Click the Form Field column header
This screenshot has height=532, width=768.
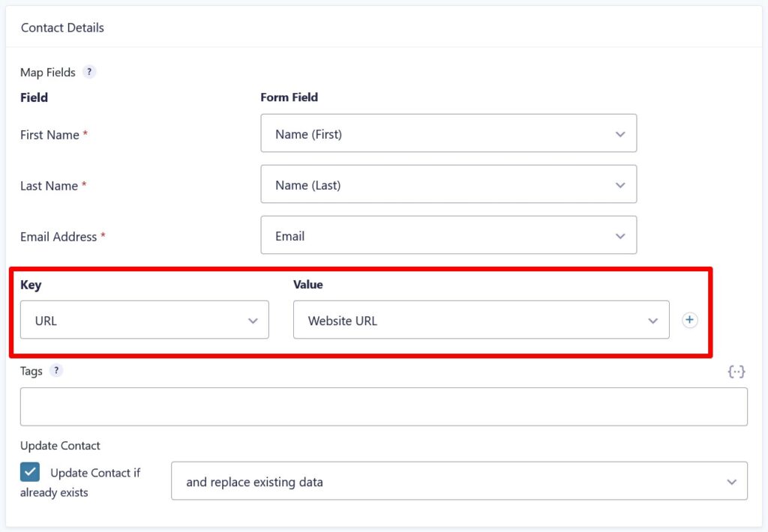(x=289, y=97)
